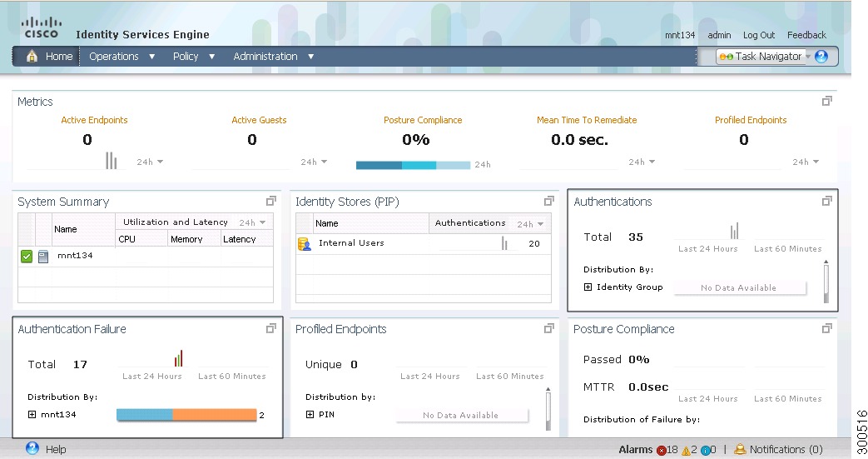The image size is (868, 459).
Task: Maximize the System Summary panel
Action: 271,201
